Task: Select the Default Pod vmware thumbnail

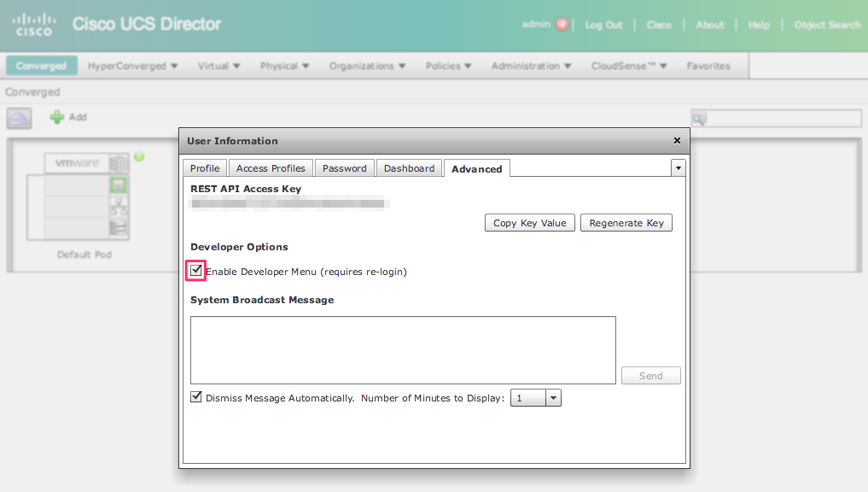Action: [78, 196]
